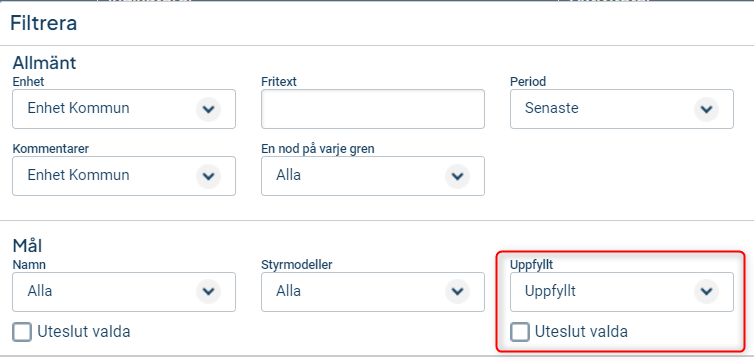Click the round arrow icon in Namn field
Viewport: 754px width, 361px height.
[x=208, y=292]
